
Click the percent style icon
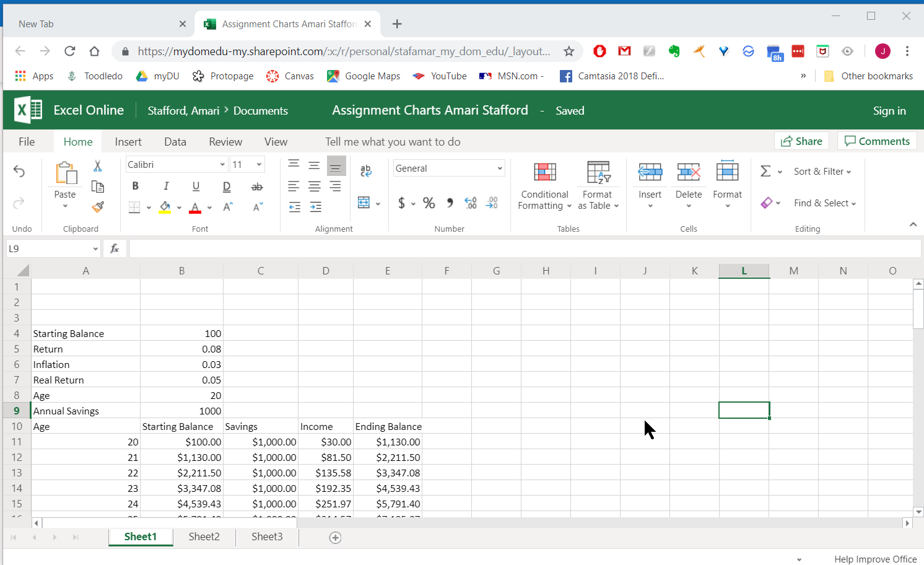tap(429, 203)
